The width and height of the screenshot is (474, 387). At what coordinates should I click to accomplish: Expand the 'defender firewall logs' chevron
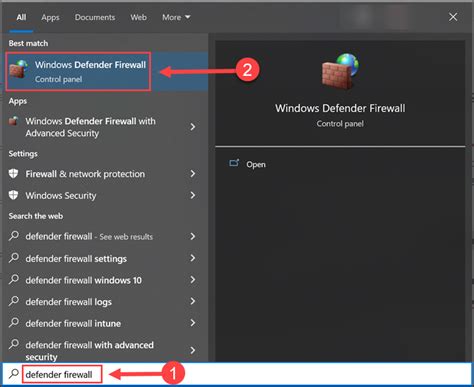pos(193,301)
